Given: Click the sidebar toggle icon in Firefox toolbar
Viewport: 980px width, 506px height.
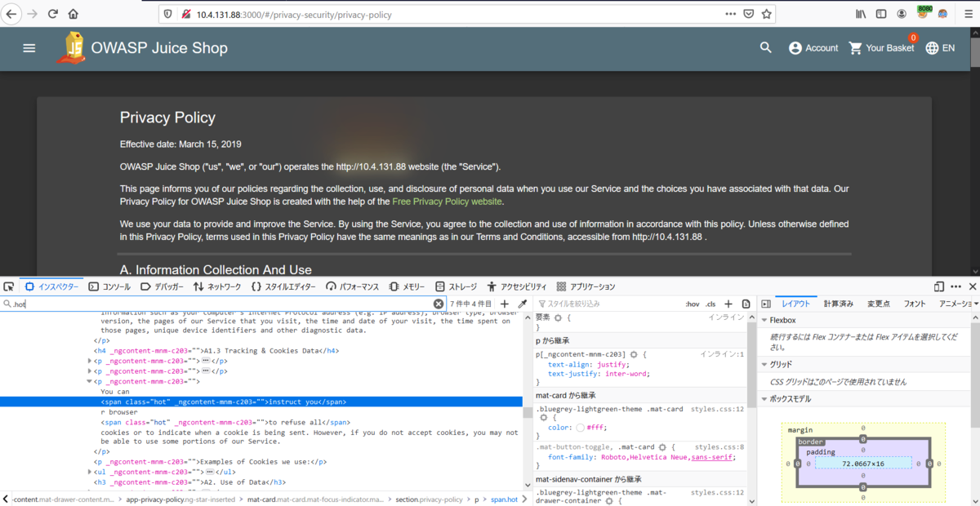Looking at the screenshot, I should click(881, 14).
